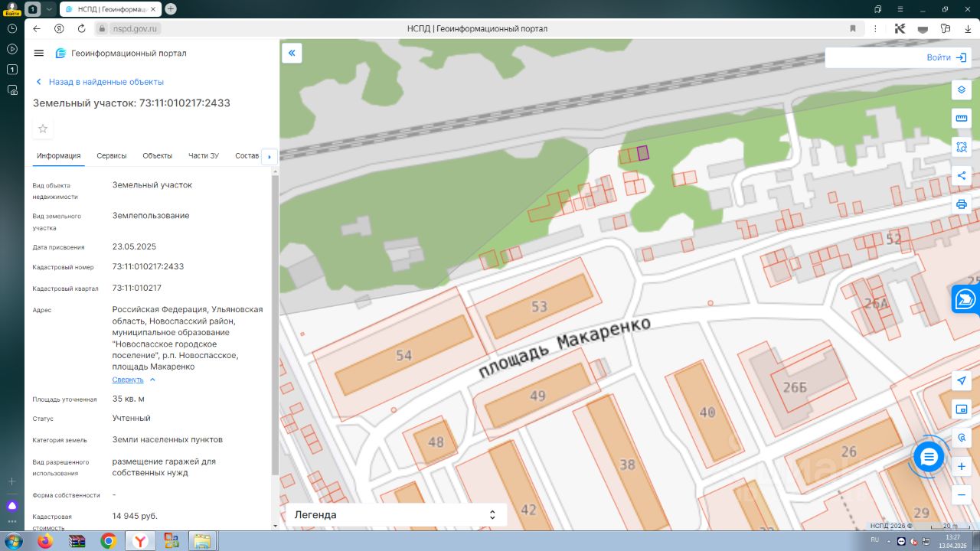Open Firefox from the taskbar
This screenshot has width=980, height=551.
45,541
